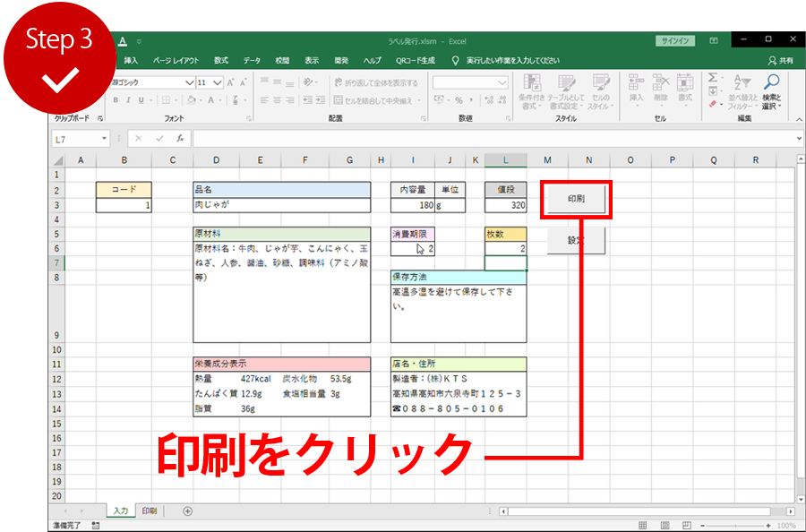Click the align left icon
Image resolution: width=806 pixels, height=532 pixels.
264,100
